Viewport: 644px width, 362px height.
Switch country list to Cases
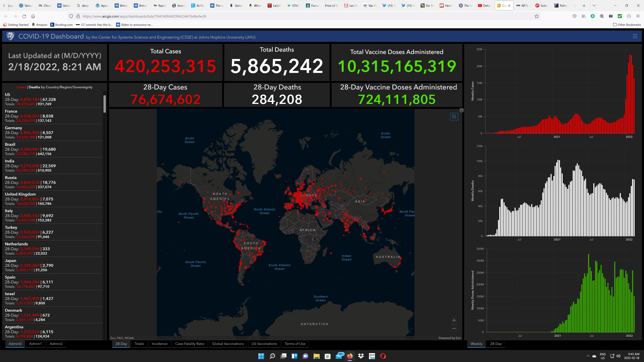[x=21, y=87]
